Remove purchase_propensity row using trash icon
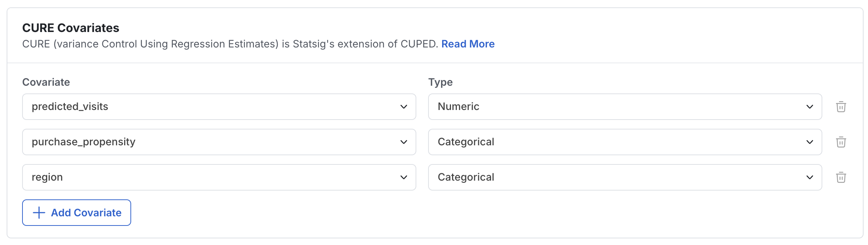The width and height of the screenshot is (868, 245). click(x=841, y=142)
